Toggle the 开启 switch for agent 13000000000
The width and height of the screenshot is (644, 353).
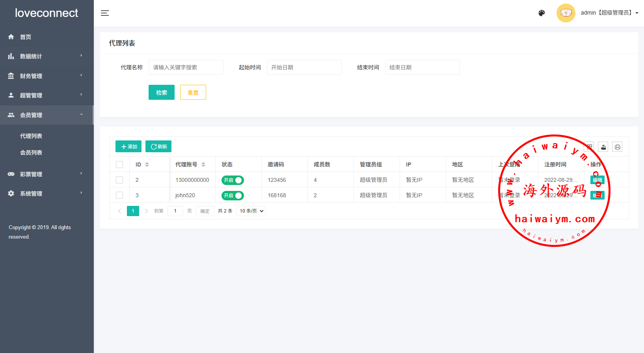click(233, 180)
